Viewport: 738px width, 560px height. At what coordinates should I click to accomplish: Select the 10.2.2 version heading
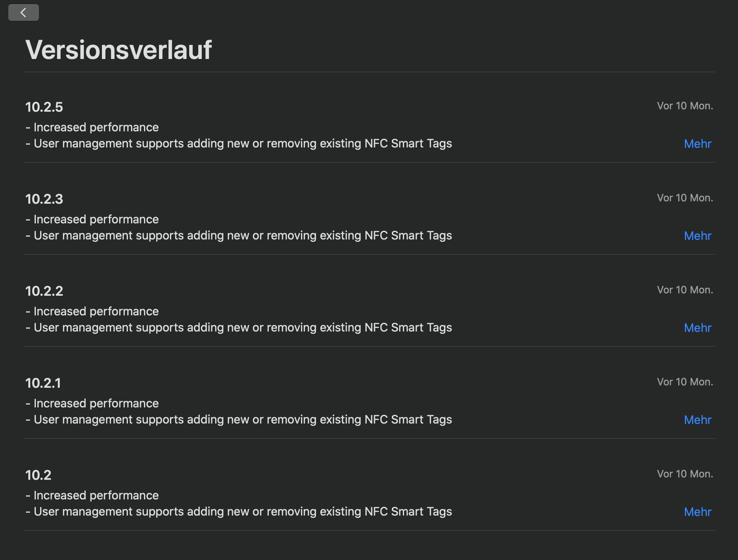click(44, 291)
